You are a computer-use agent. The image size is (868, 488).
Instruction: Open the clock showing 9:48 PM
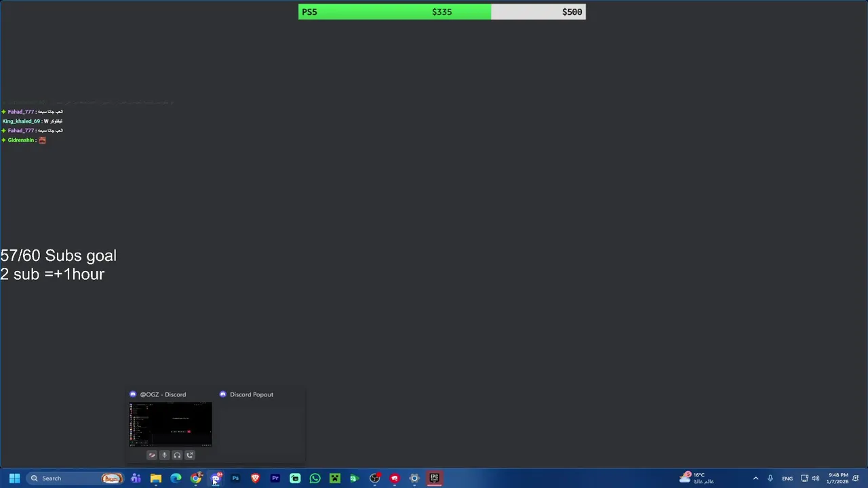click(x=838, y=479)
